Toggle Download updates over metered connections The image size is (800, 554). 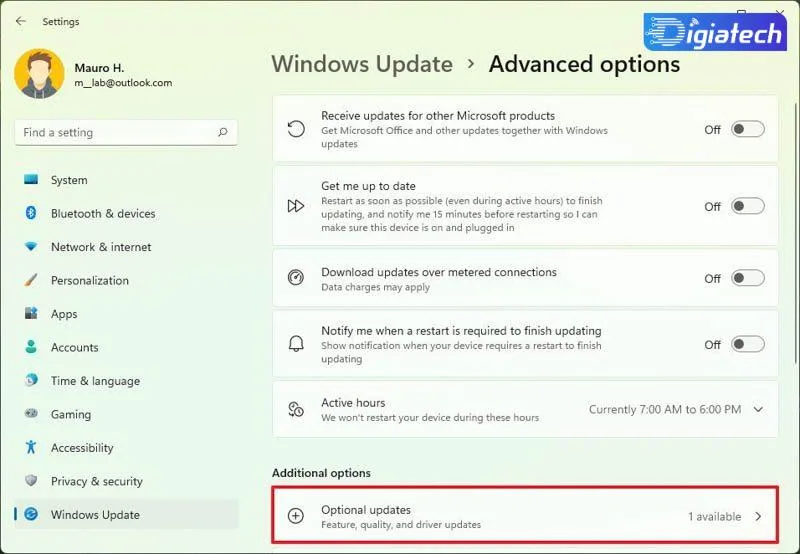(747, 278)
